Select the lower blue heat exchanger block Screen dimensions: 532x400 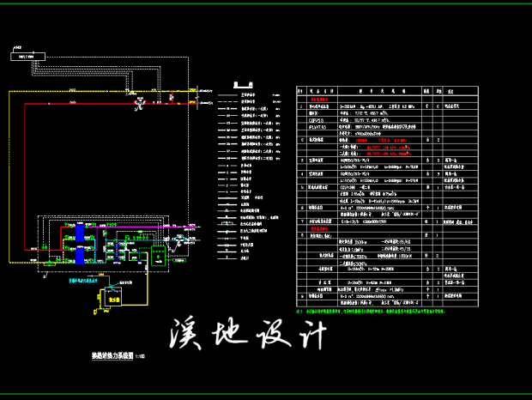(80, 253)
